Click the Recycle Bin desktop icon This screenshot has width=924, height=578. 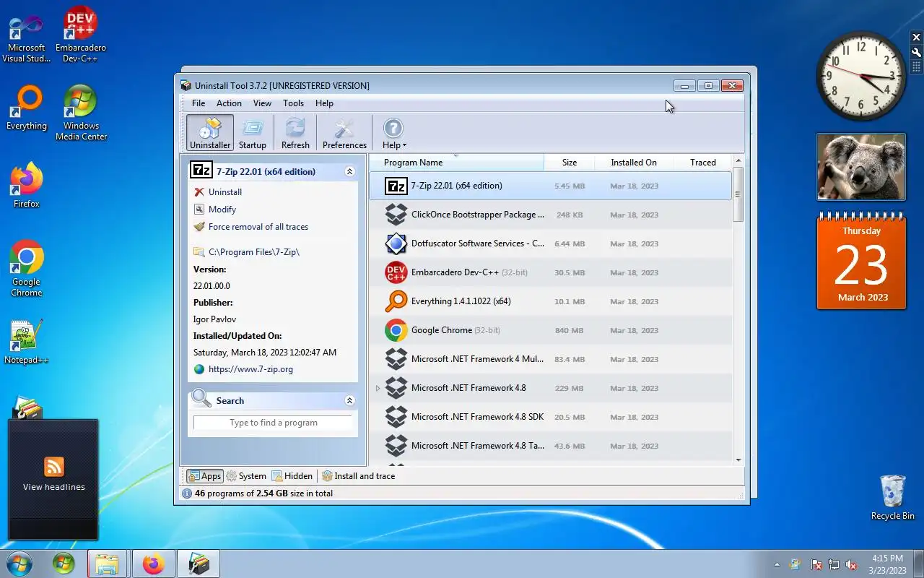tap(893, 497)
